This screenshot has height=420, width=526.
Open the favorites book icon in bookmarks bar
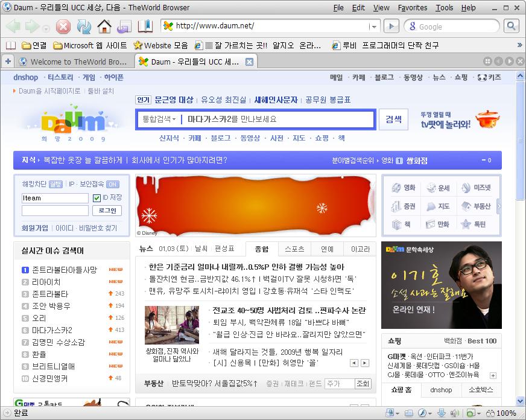[x=11, y=45]
